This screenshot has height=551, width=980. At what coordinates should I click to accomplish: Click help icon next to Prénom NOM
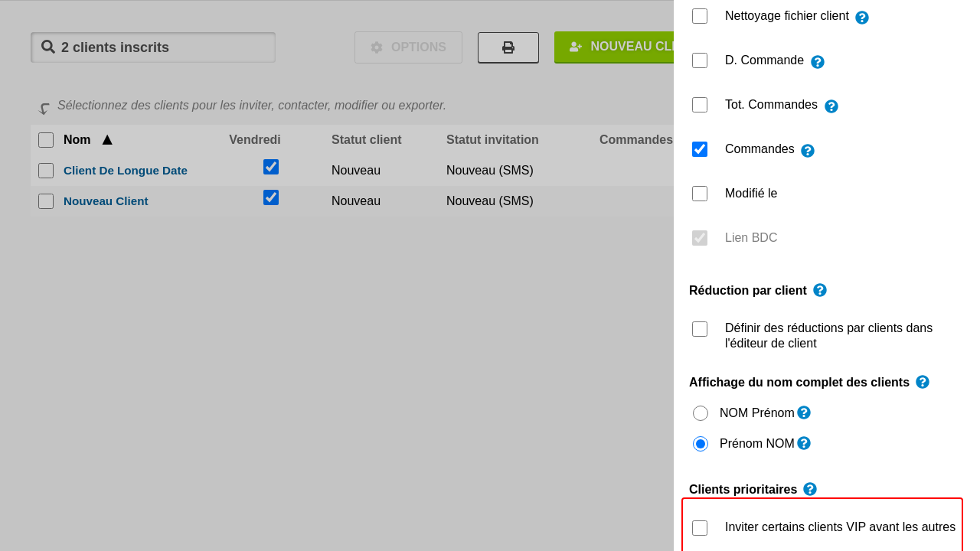pos(804,443)
